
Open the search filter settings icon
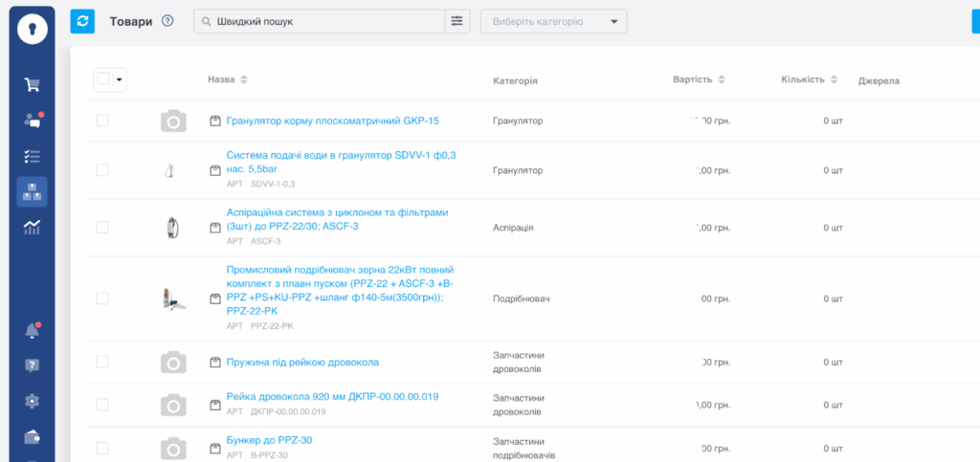(457, 21)
